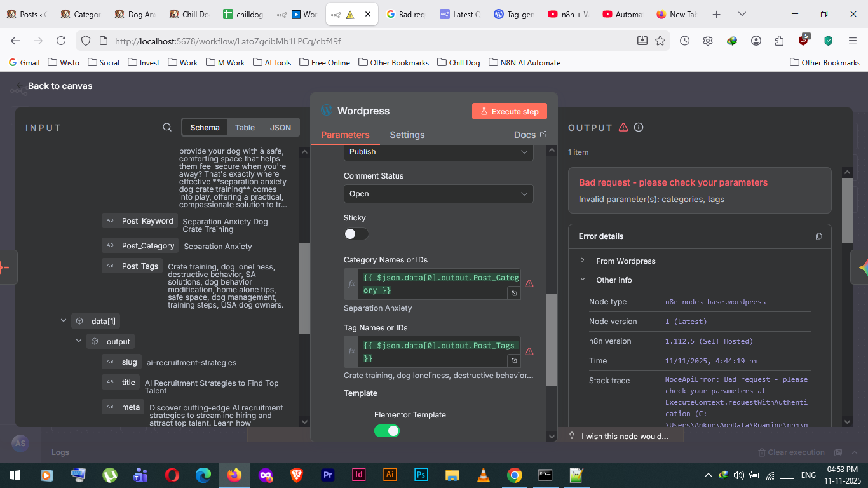Click the Execute step button
Screen dimensions: 868x488
(x=510, y=111)
